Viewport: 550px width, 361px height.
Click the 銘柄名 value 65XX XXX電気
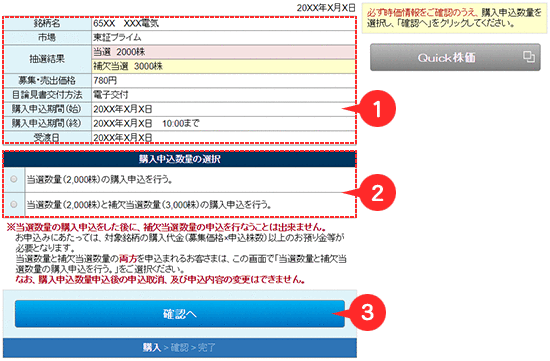126,24
